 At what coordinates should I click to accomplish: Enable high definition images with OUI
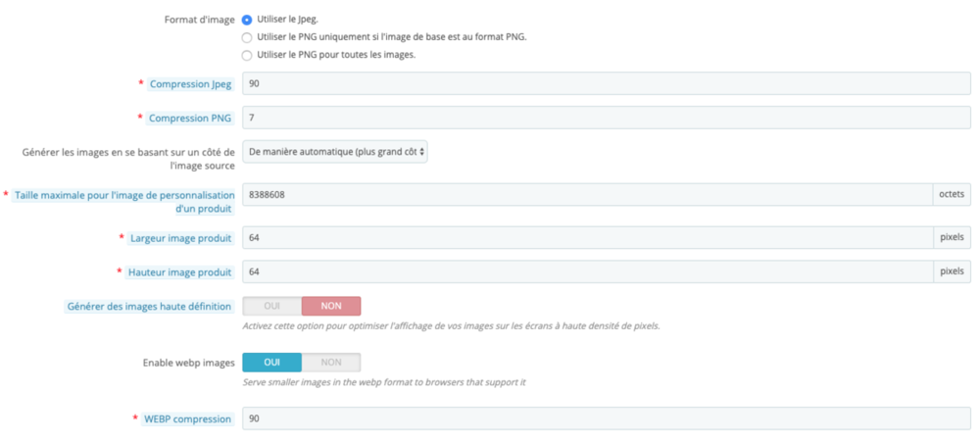(272, 306)
